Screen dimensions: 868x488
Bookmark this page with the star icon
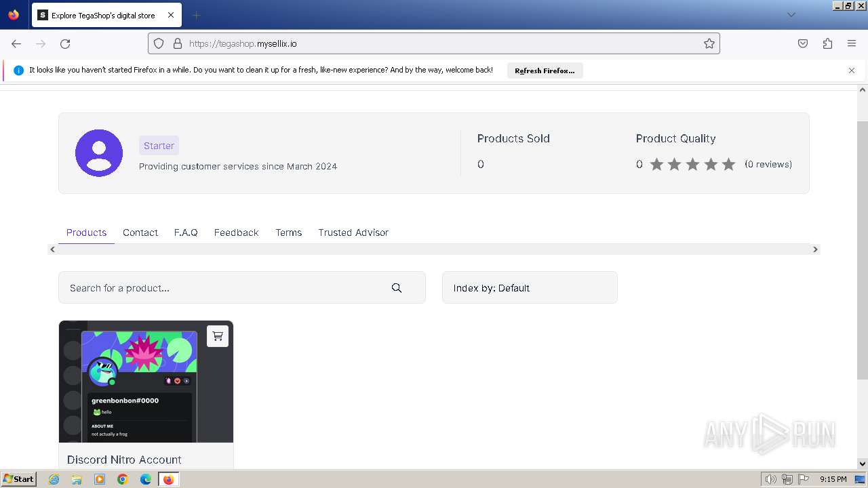pyautogui.click(x=709, y=43)
